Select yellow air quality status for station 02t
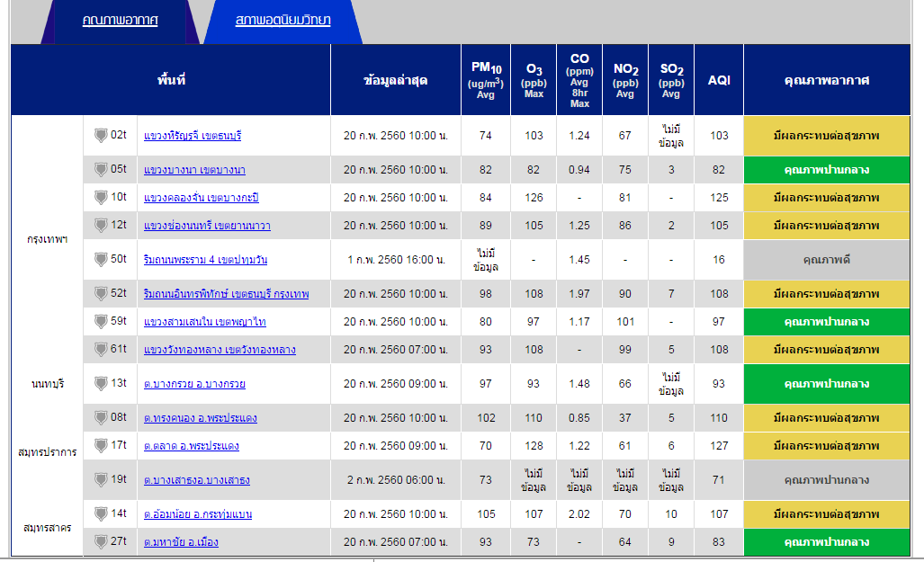 pos(827,136)
